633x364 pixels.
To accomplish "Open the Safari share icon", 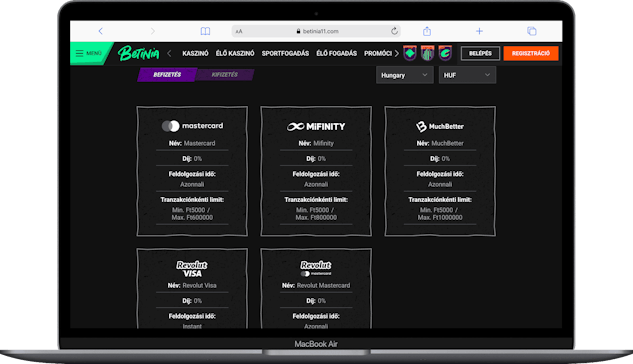I will click(x=427, y=31).
